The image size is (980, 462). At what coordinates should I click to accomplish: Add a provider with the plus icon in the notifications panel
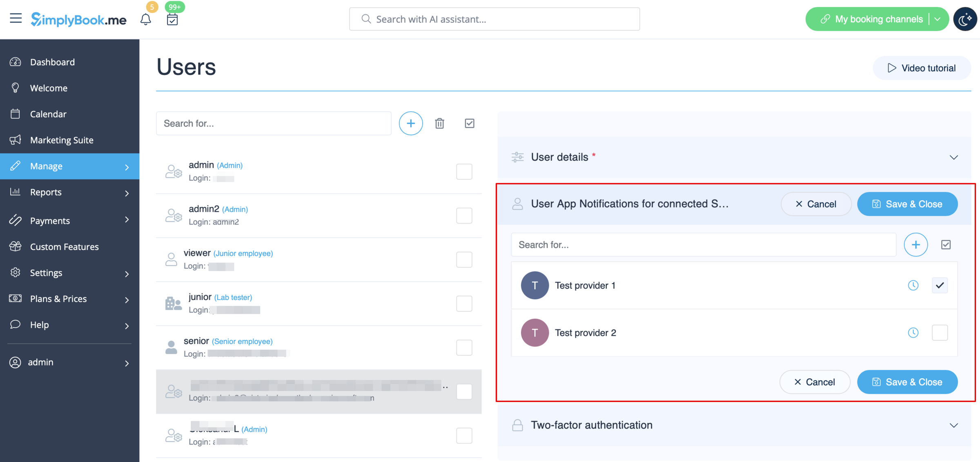tap(916, 244)
